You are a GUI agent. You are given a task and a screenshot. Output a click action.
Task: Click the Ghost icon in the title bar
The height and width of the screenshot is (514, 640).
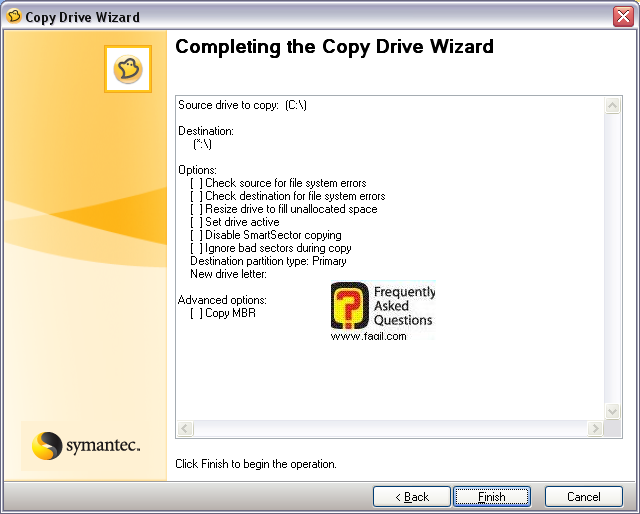[13, 17]
